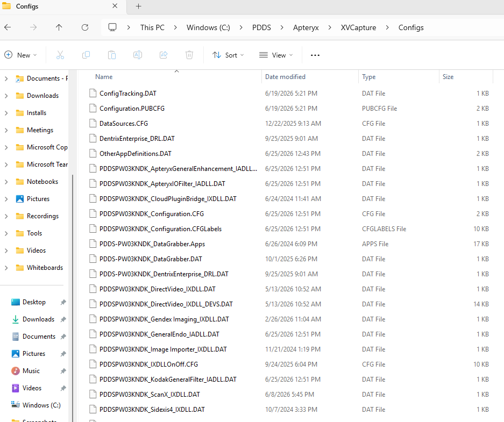
Task: Open the View dropdown menu
Action: [276, 55]
